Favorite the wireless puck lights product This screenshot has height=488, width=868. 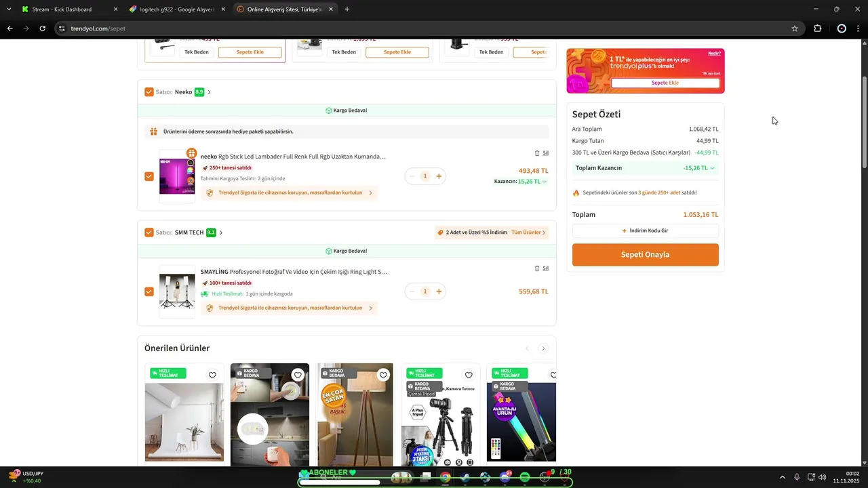(298, 375)
